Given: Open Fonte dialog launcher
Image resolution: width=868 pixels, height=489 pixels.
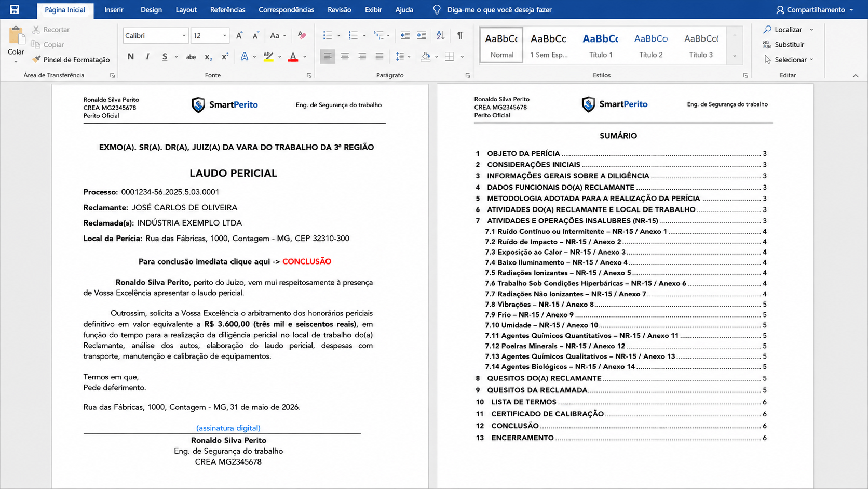Looking at the screenshot, I should point(309,76).
